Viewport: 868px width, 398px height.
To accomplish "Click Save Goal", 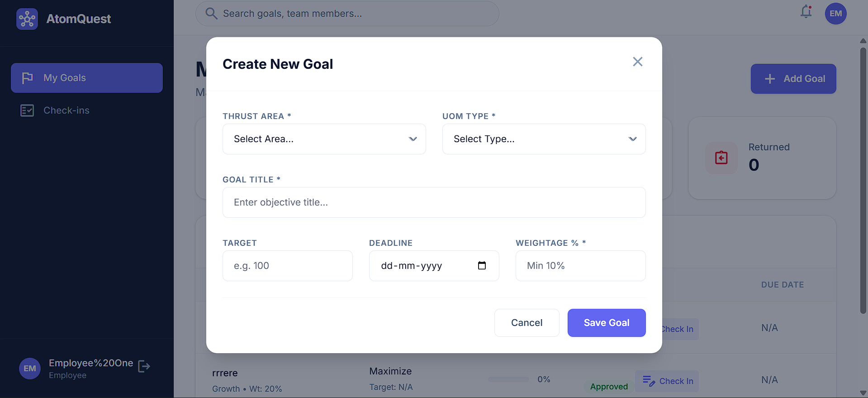I will pyautogui.click(x=607, y=323).
